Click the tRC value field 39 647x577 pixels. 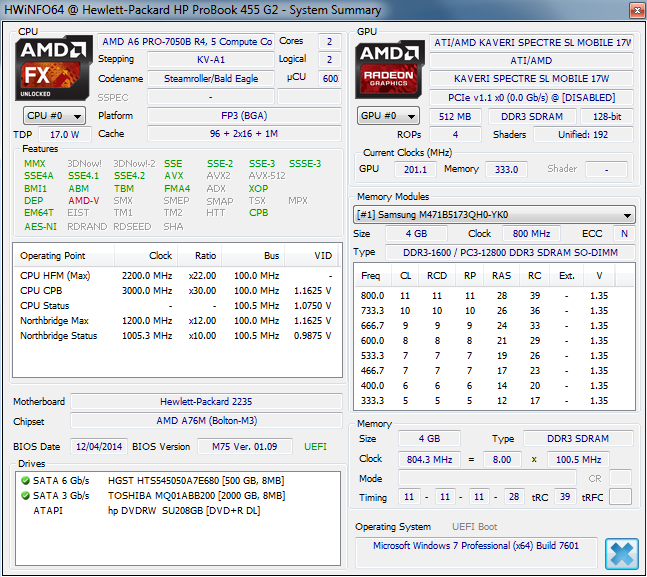tap(565, 497)
